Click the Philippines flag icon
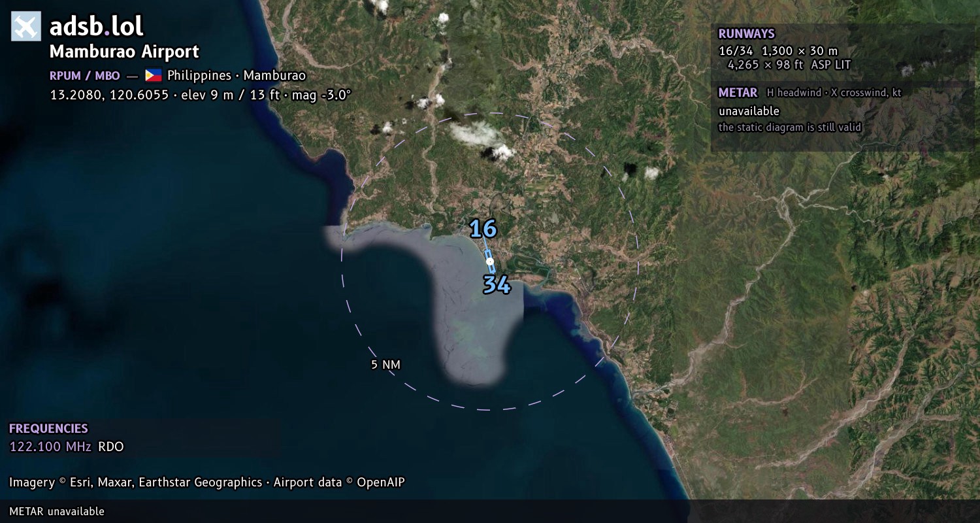 click(x=154, y=75)
